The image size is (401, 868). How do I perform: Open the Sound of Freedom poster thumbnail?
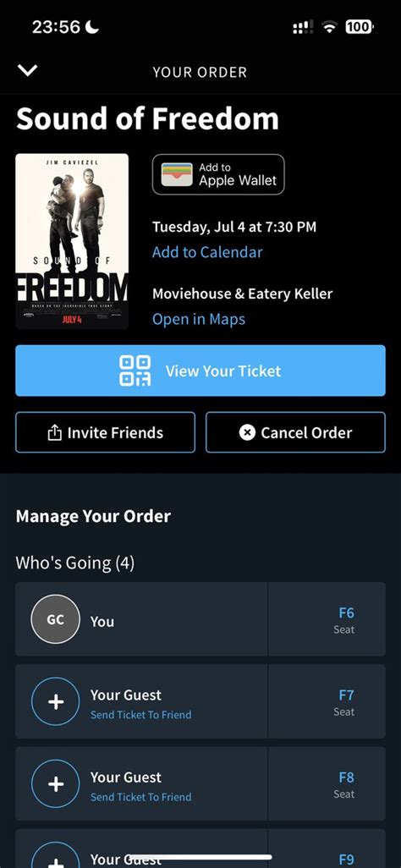pos(72,241)
